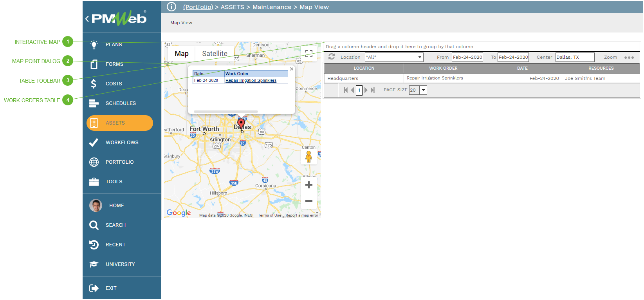Viewport: 644px width, 300px height.
Task: Click the To date field
Action: pyautogui.click(x=513, y=57)
